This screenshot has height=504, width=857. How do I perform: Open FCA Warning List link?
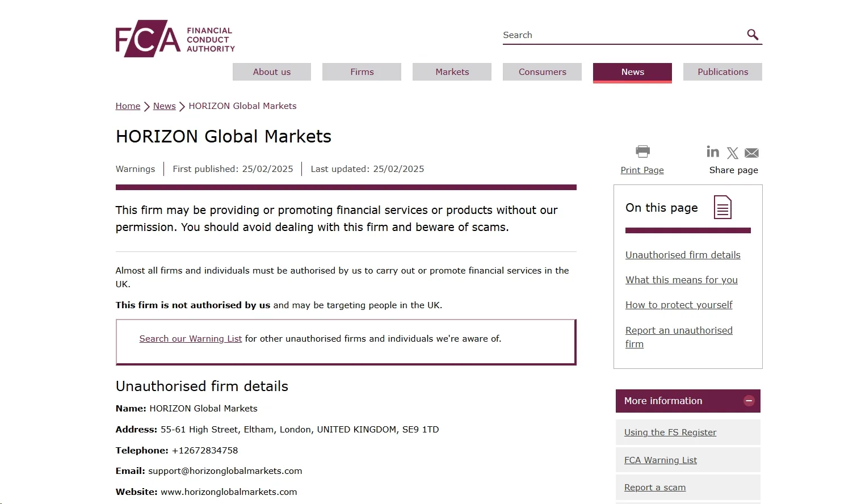[661, 460]
